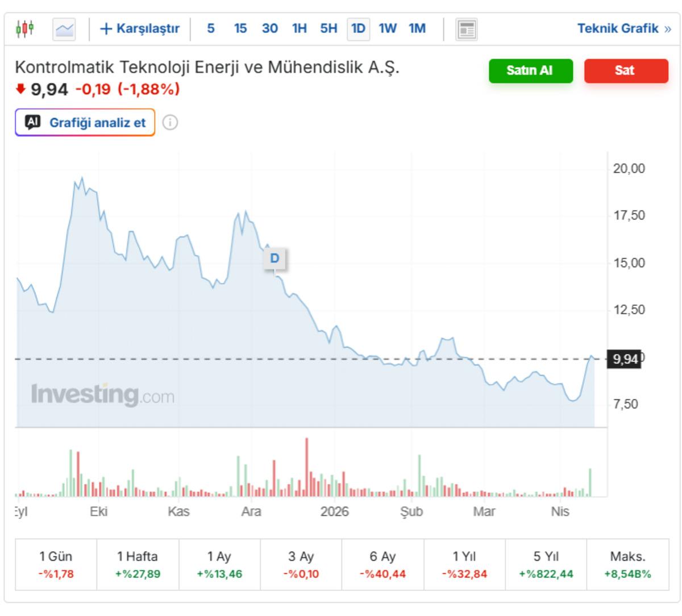Select the 6 Ay range tab

point(382,564)
